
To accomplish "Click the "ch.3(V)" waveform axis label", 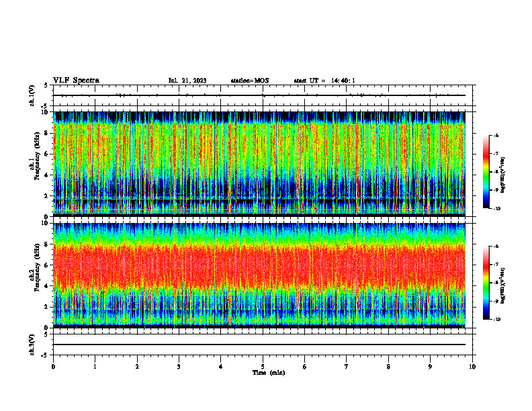I will pyautogui.click(x=32, y=345).
